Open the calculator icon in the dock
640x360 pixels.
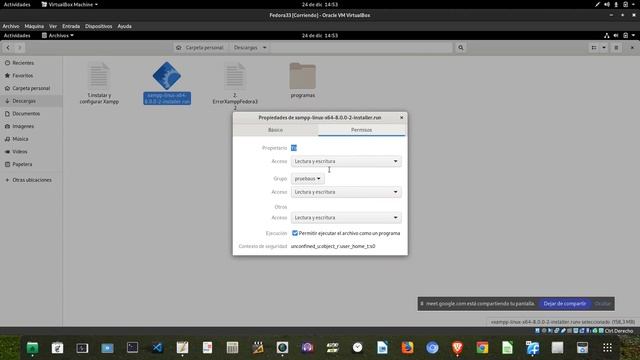pyautogui.click(x=232, y=347)
